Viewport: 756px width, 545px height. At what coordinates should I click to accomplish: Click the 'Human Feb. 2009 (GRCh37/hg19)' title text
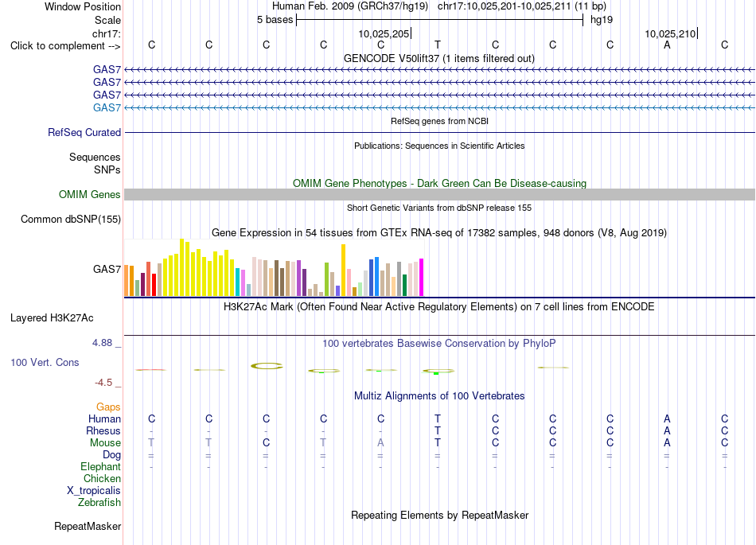(x=350, y=6)
